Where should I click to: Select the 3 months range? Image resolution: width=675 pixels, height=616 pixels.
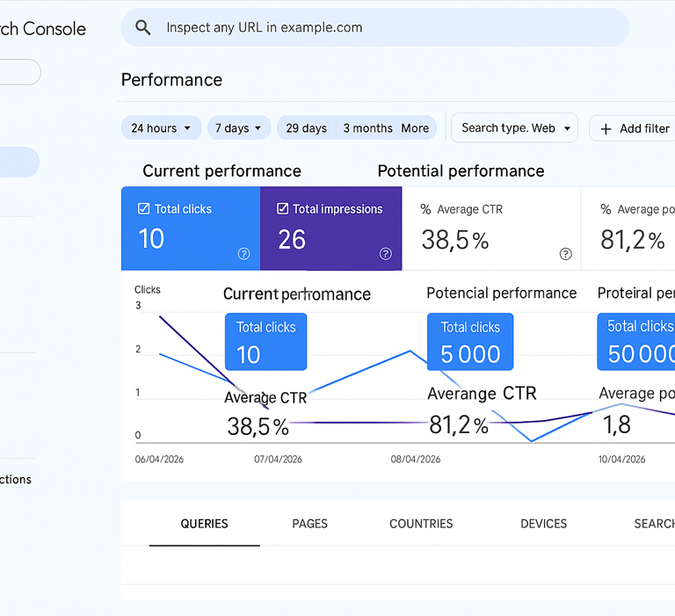tap(367, 128)
